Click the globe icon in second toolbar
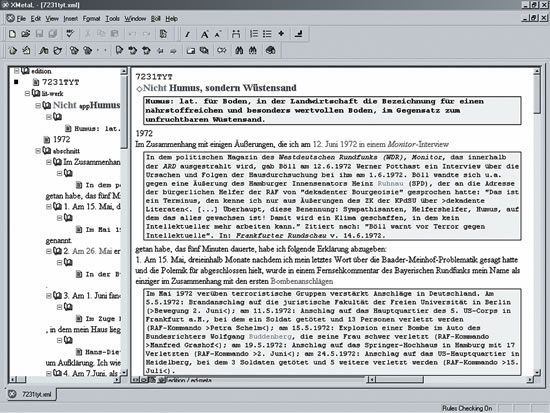The width and height of the screenshot is (550, 413). [x=270, y=51]
